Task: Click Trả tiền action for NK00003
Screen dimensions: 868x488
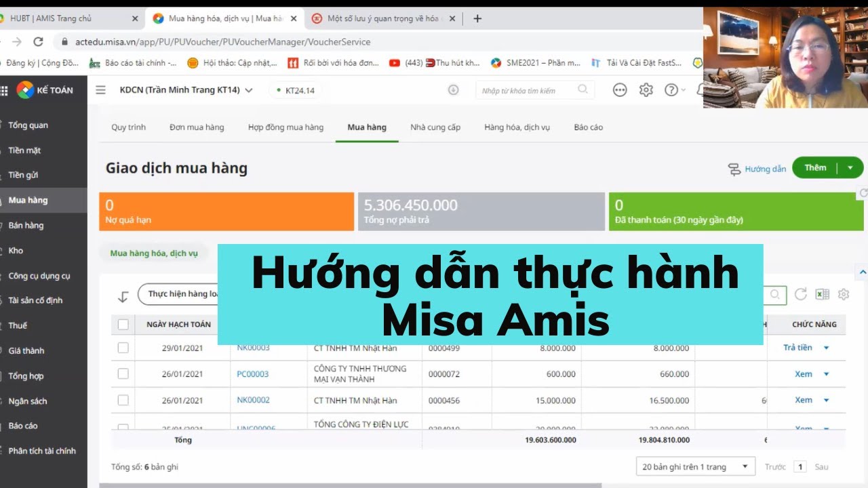Action: click(797, 348)
